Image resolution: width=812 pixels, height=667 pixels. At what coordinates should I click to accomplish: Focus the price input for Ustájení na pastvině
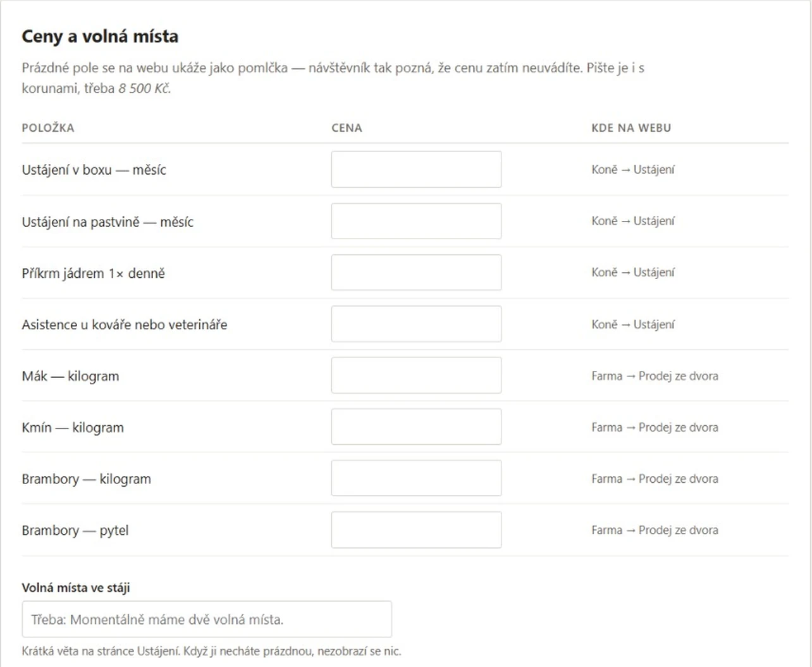coord(416,221)
